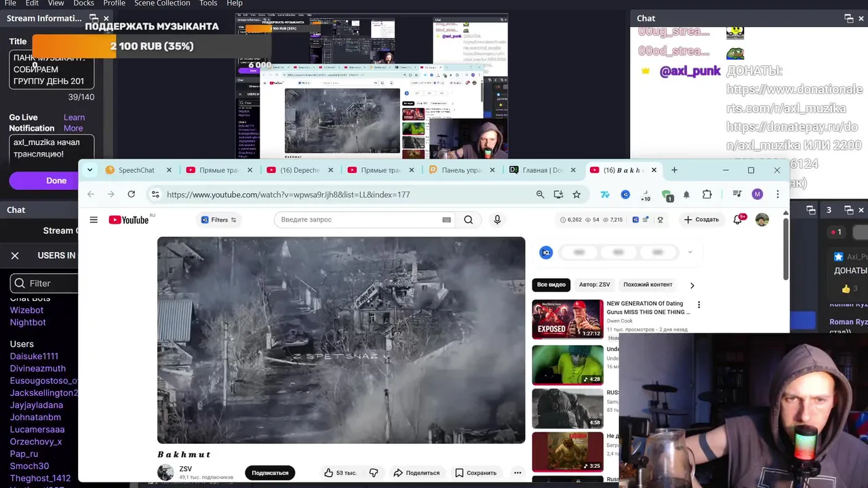This screenshot has height=488, width=868.
Task: Close the Stream Information dock
Action: tap(106, 18)
